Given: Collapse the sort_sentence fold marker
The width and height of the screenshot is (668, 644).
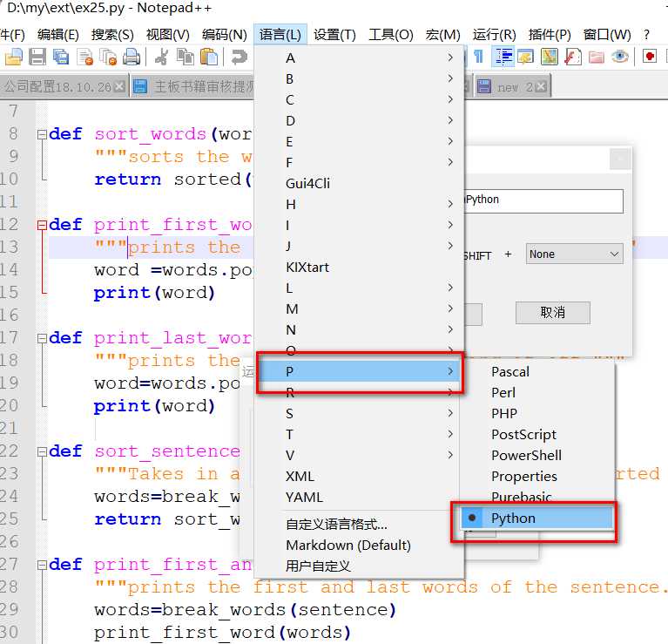Looking at the screenshot, I should click(42, 451).
